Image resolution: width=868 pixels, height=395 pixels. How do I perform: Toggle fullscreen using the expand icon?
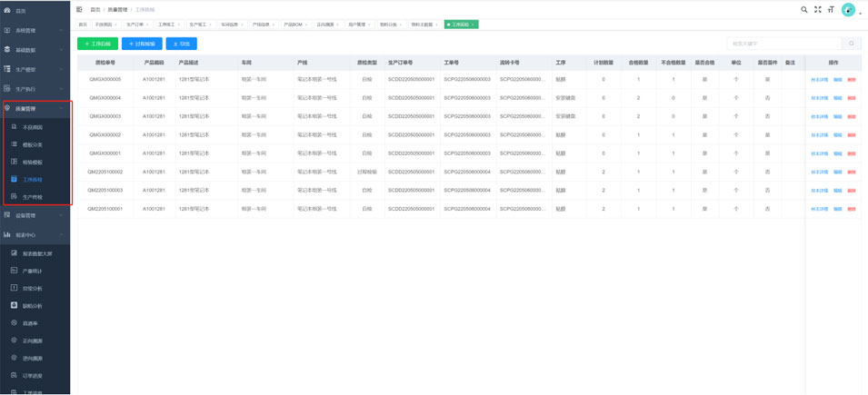tap(817, 9)
